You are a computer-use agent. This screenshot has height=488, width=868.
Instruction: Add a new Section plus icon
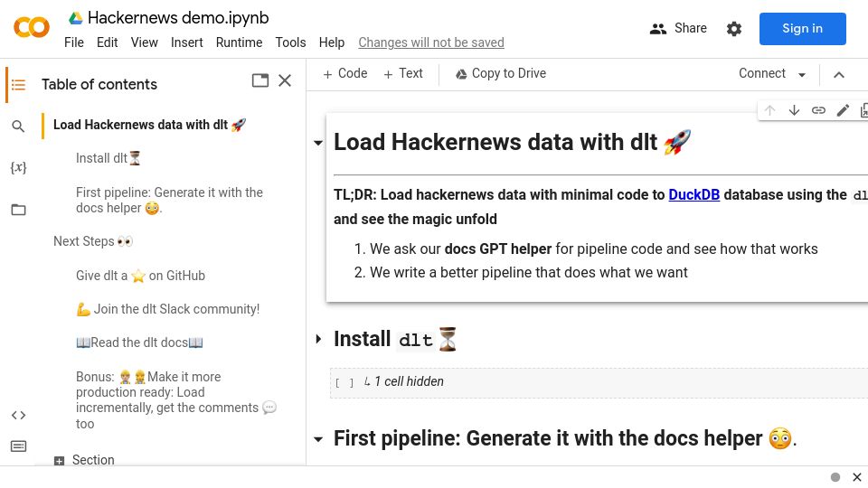(x=60, y=460)
